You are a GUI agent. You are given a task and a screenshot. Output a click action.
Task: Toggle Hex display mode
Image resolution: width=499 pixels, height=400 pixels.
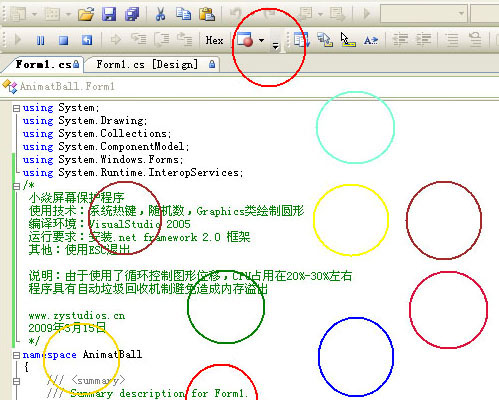214,40
